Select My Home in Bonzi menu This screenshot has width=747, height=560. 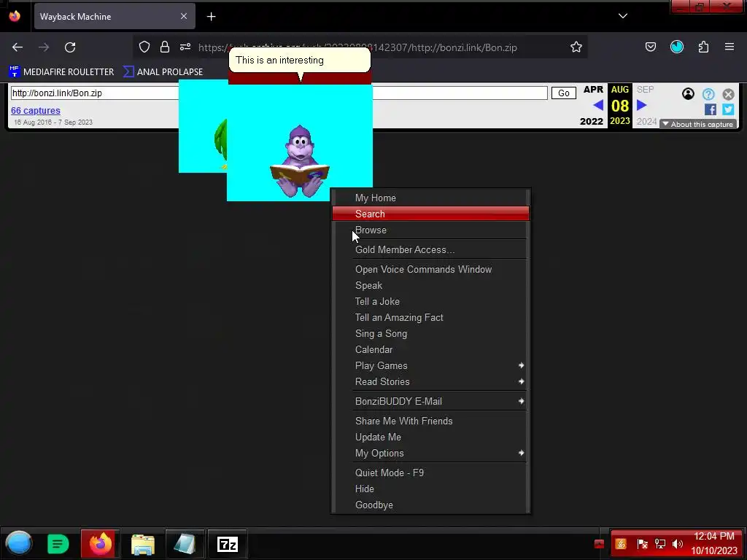(430, 198)
